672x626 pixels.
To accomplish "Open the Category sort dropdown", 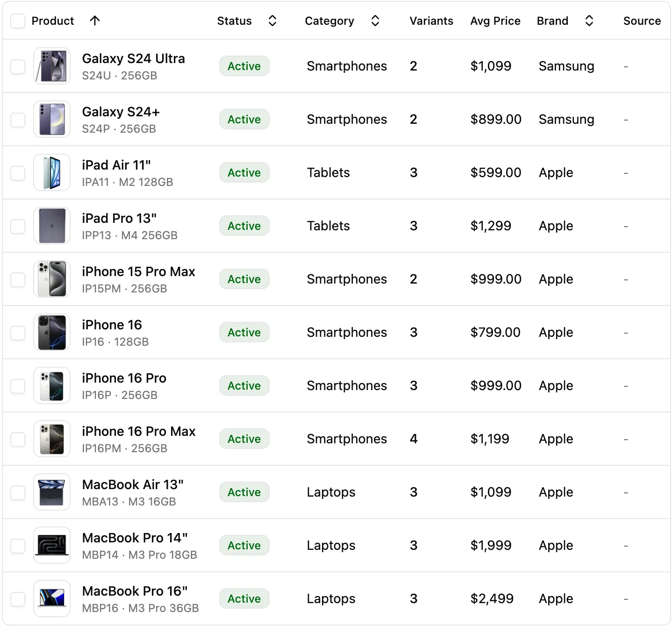I will (375, 21).
